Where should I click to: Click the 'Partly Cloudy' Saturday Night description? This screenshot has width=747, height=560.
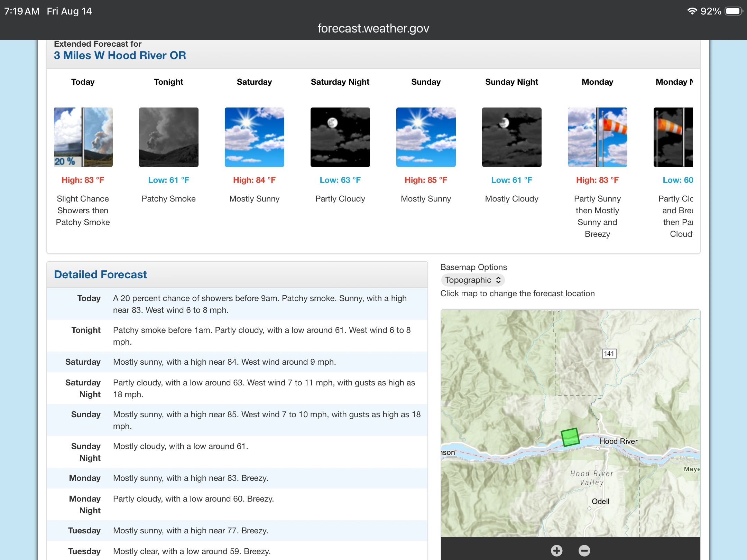[x=340, y=199]
